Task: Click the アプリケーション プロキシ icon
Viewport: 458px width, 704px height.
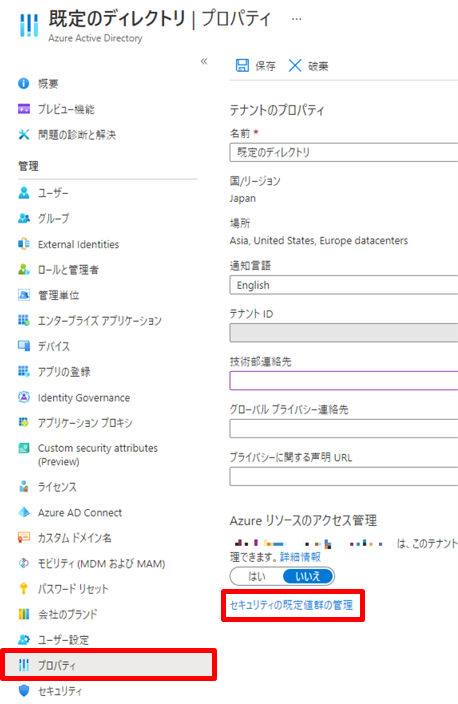Action: click(24, 422)
